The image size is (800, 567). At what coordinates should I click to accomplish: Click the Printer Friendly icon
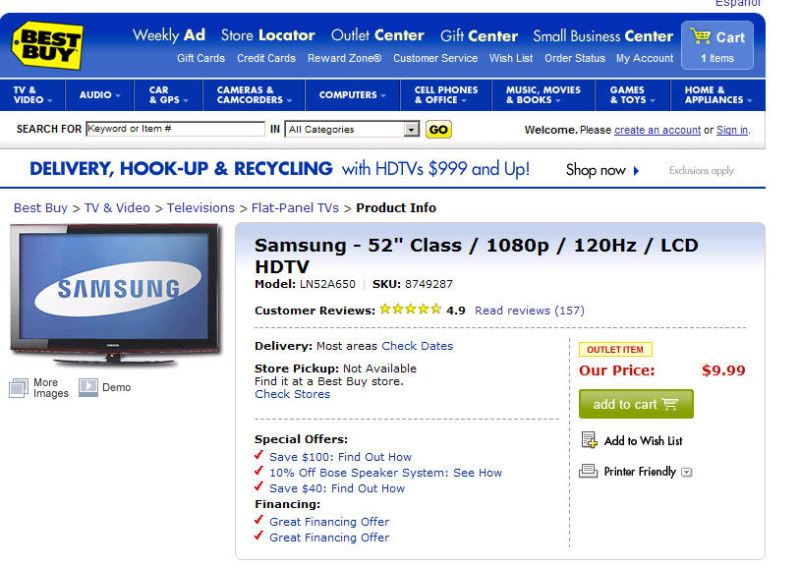[x=589, y=471]
